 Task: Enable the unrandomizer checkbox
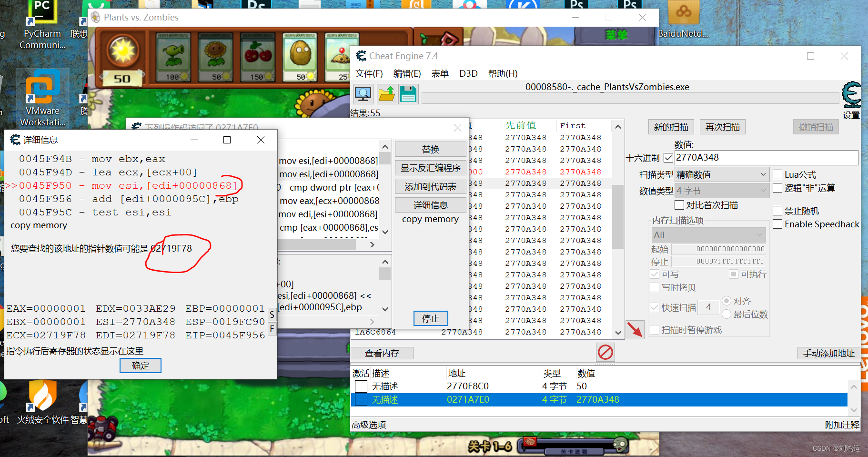777,211
